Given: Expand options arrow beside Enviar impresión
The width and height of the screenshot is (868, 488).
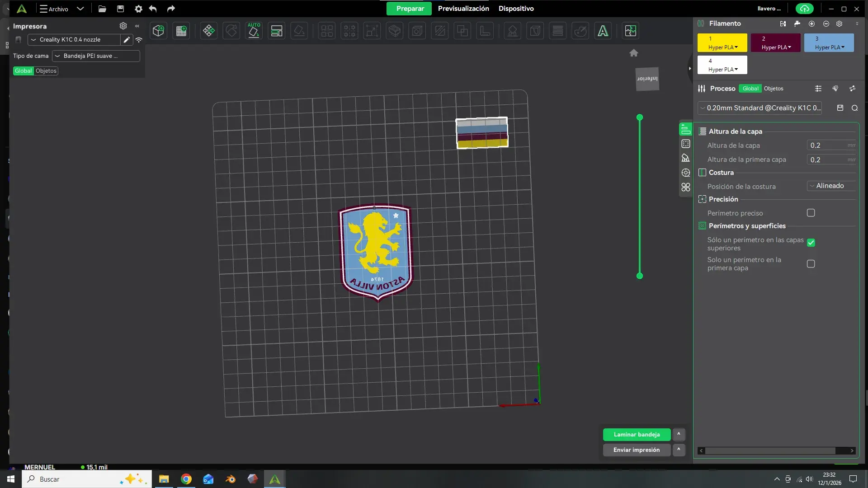Looking at the screenshot, I should (679, 450).
